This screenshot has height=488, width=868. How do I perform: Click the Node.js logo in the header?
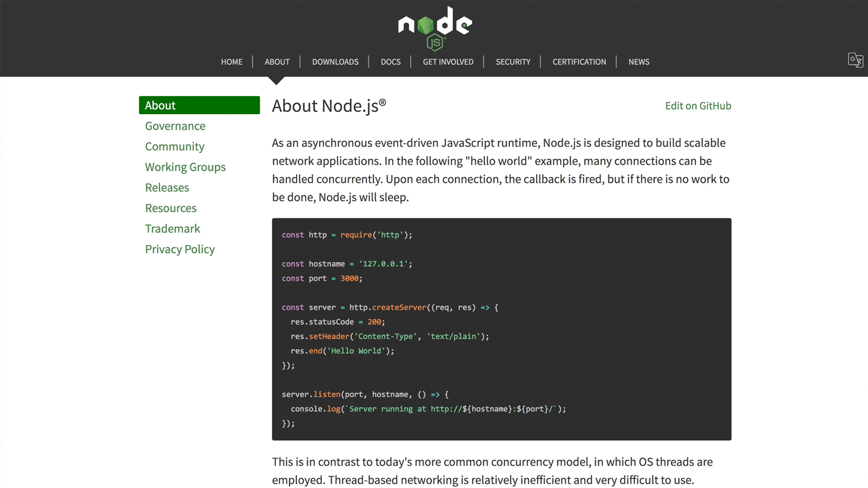click(435, 28)
